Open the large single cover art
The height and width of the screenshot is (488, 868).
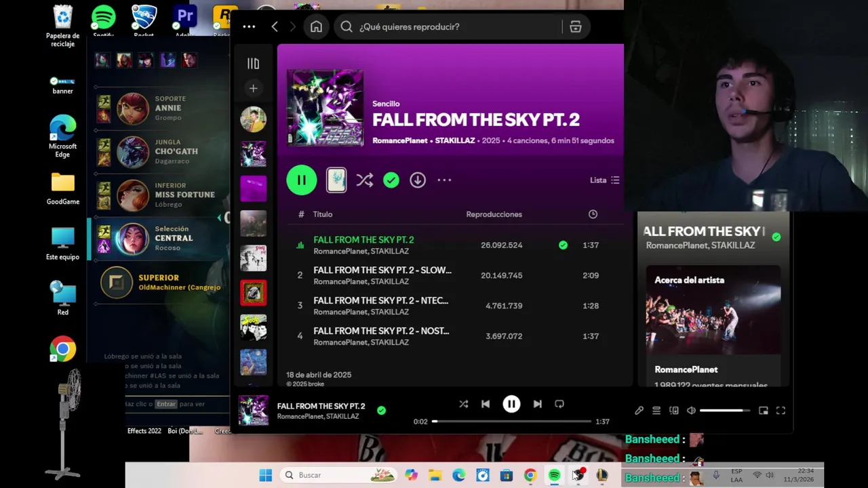coord(325,107)
